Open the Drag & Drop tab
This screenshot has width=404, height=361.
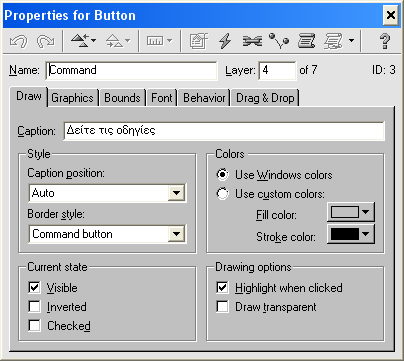265,98
